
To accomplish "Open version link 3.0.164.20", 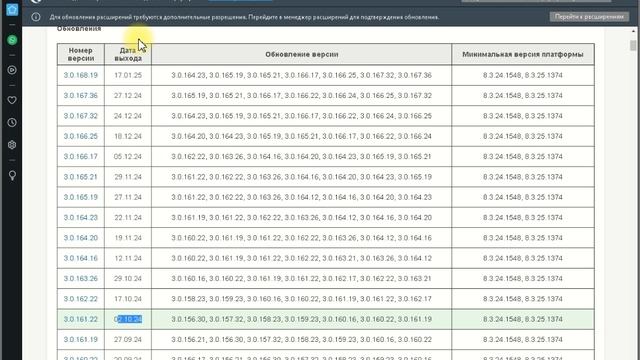I will pos(80,238).
